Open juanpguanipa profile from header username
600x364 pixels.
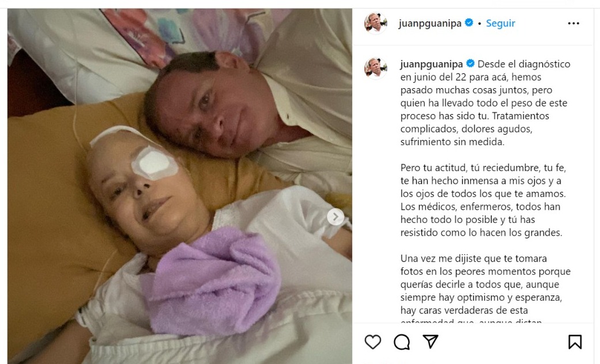point(430,23)
